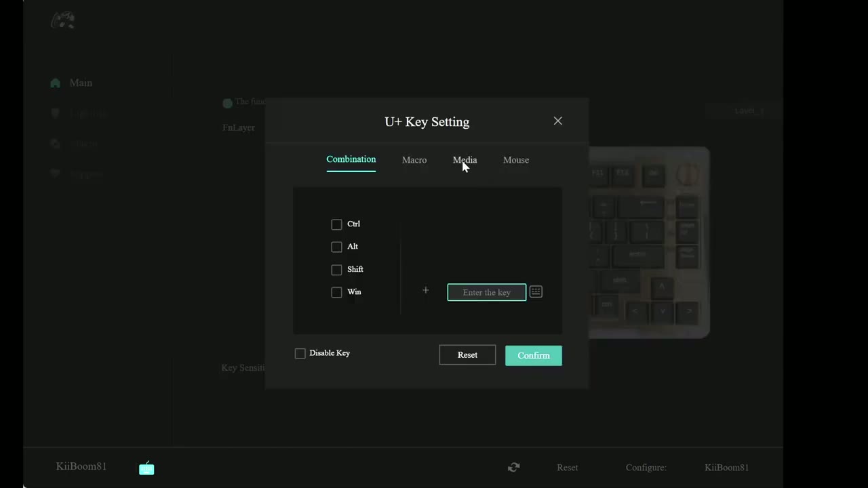This screenshot has width=868, height=488.
Task: Click Reset button in the dialog
Action: (x=467, y=355)
